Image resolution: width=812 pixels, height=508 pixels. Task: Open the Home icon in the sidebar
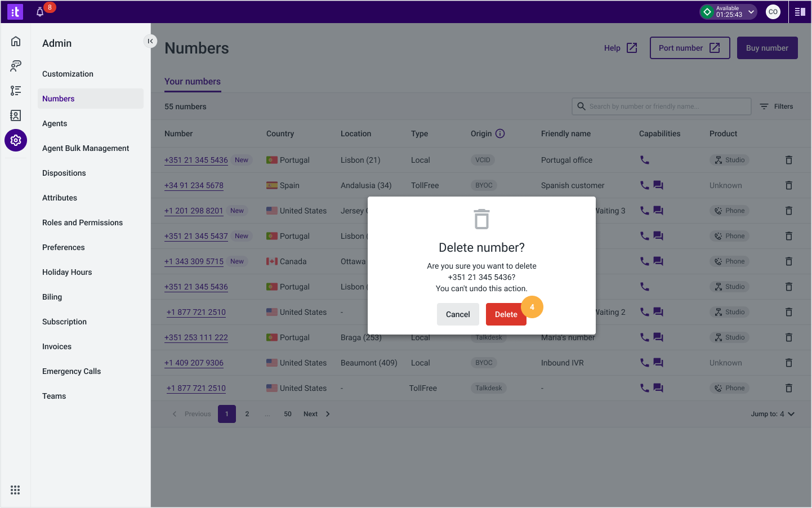point(15,41)
